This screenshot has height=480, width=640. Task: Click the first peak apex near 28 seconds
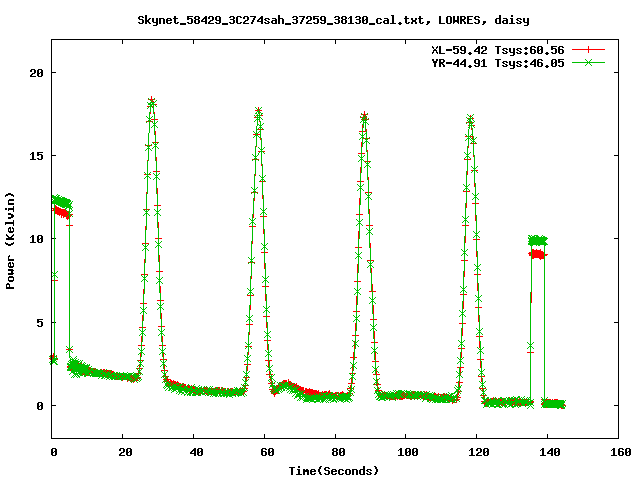click(152, 100)
